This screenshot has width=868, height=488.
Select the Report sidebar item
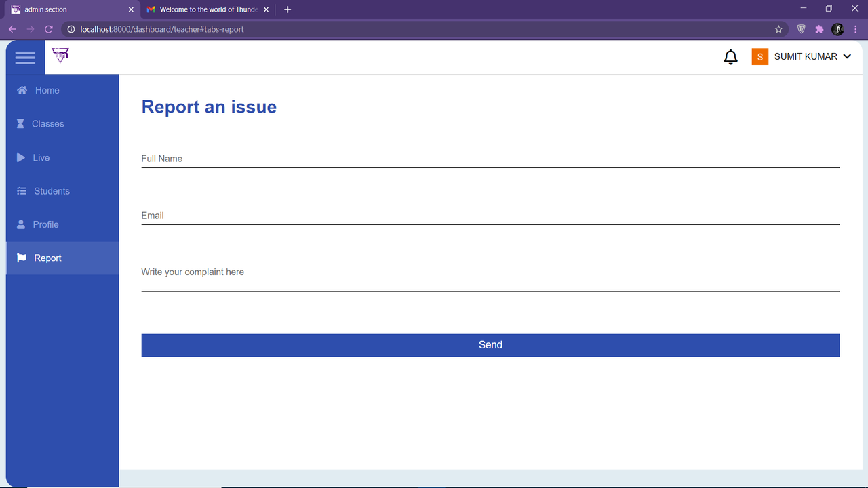(x=62, y=258)
